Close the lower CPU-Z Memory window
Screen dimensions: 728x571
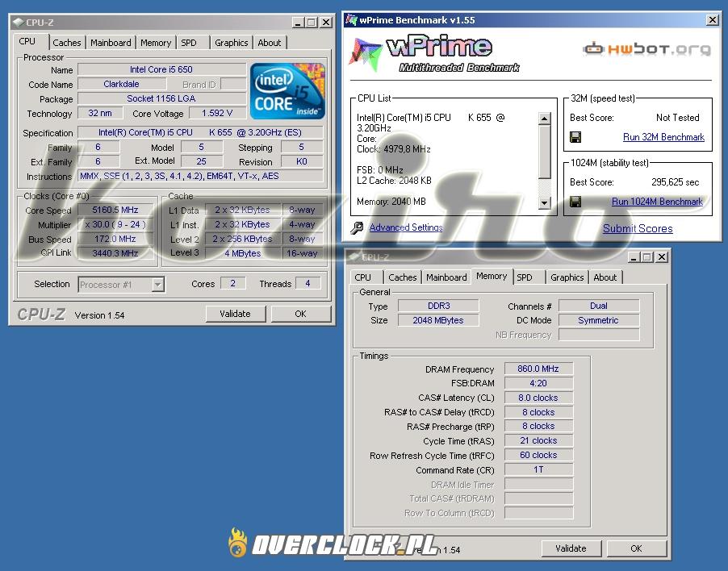[662, 257]
